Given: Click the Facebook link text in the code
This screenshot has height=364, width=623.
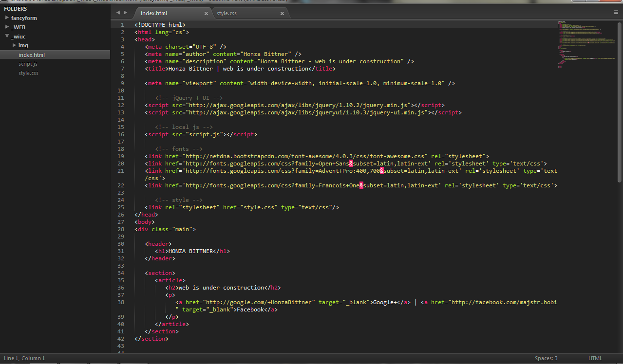Looking at the screenshot, I should tap(250, 309).
